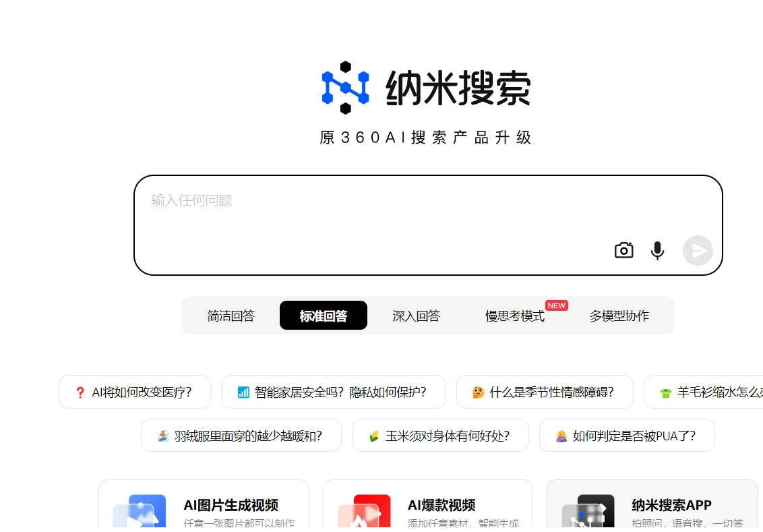Choose the 多模型协作 tab

coord(619,316)
